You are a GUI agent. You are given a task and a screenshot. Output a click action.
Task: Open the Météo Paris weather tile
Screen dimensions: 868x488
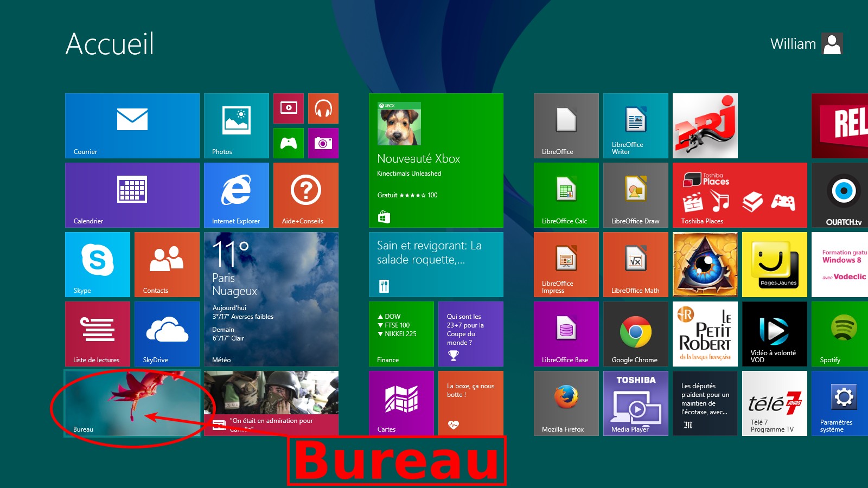point(271,299)
